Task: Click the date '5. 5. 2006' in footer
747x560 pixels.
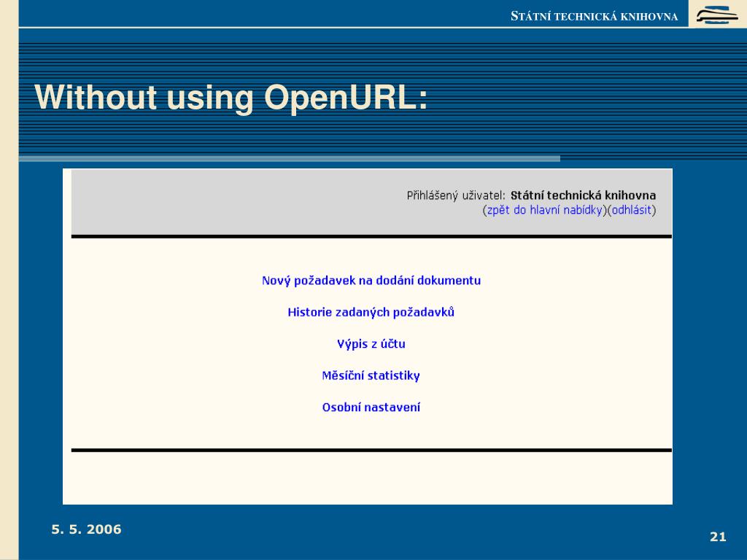Action: point(86,529)
